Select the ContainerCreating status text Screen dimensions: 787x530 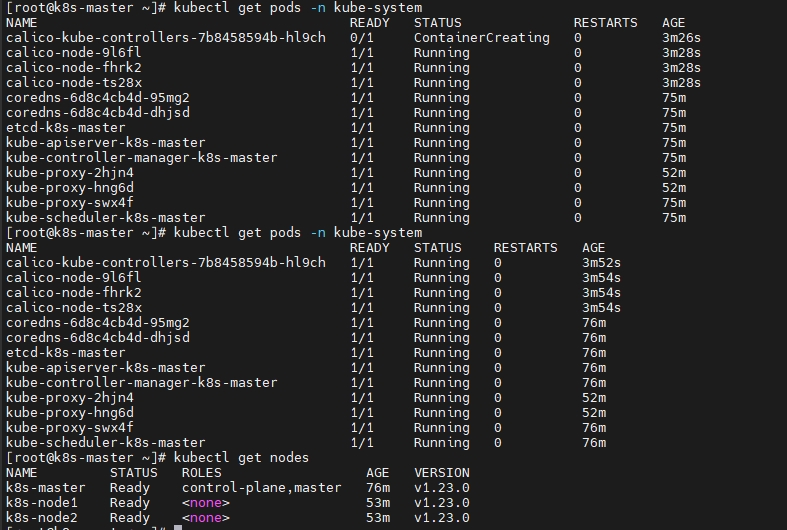click(481, 38)
